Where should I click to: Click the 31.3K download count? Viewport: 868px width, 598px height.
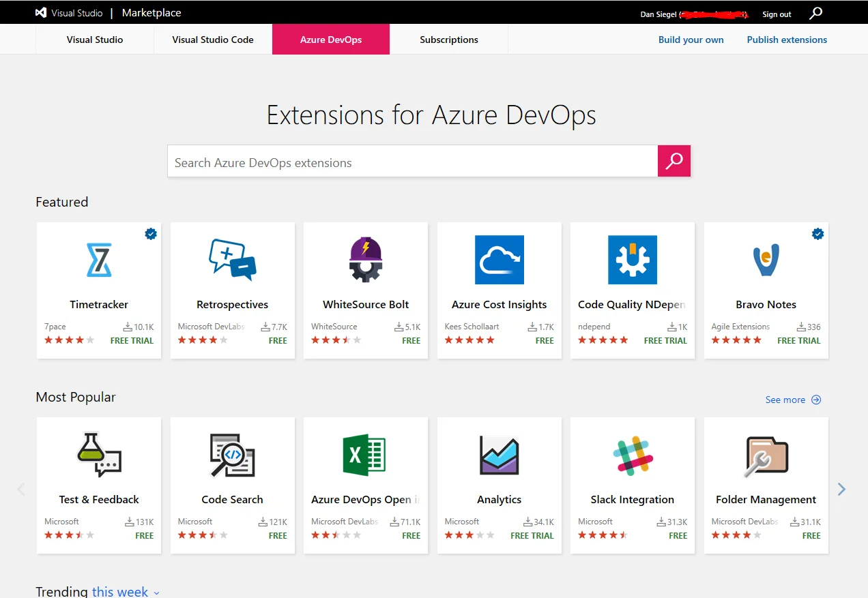(677, 522)
